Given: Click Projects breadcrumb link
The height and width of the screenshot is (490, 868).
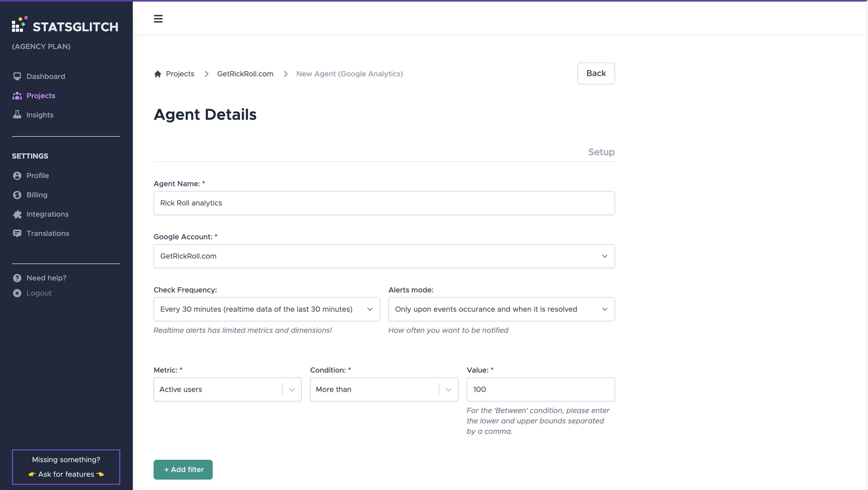Looking at the screenshot, I should [180, 74].
